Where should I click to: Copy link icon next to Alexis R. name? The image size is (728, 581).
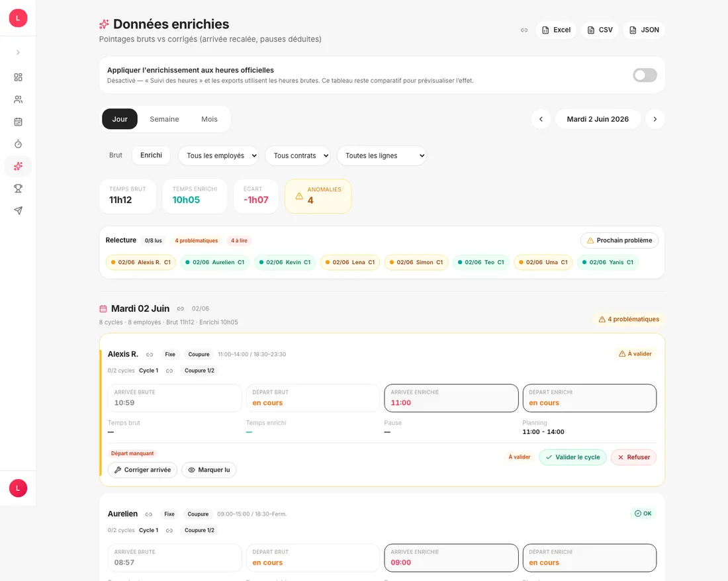(x=150, y=355)
